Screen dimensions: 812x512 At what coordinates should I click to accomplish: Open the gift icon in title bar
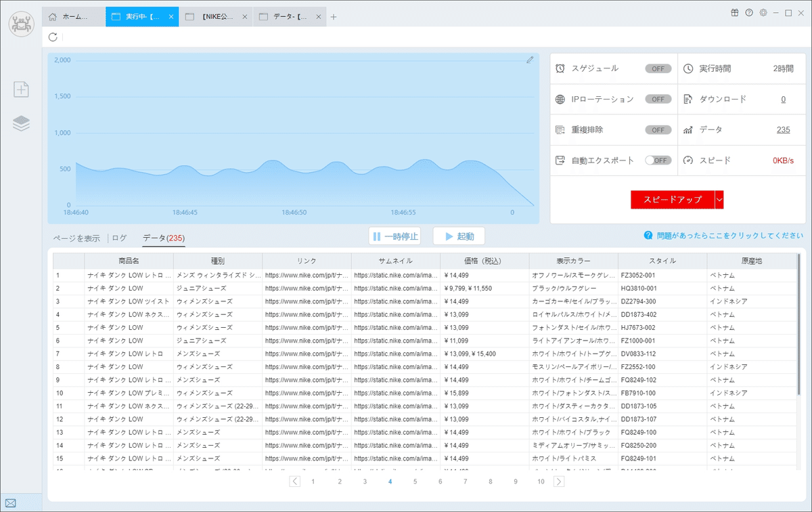[735, 13]
